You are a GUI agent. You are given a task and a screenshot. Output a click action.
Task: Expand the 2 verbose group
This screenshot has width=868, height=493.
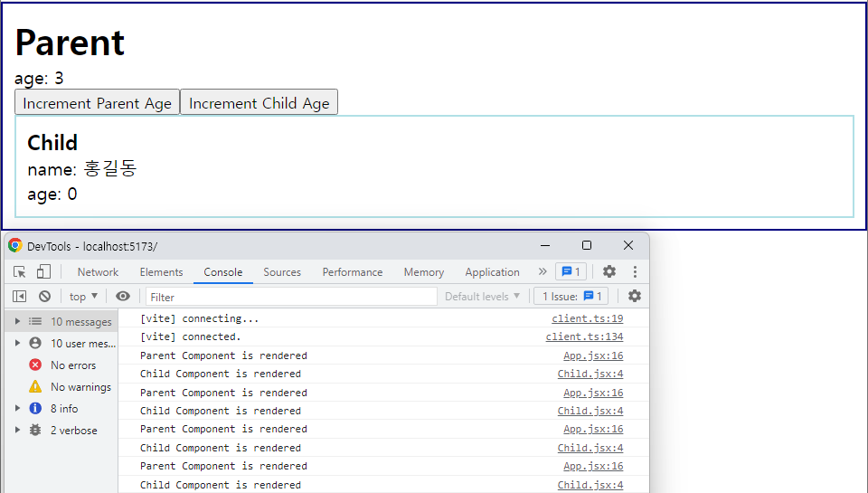(x=17, y=430)
